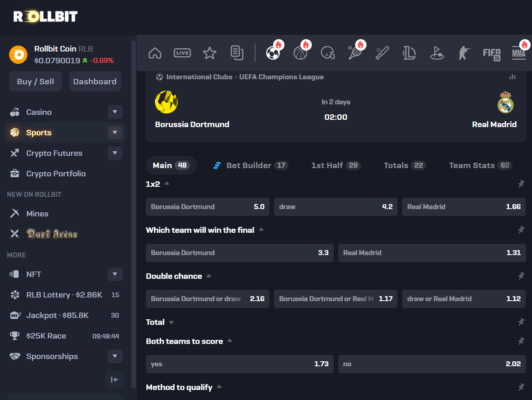Screen dimensions: 532x400
Task: Select the FIFA 24 icon
Action: pos(491,54)
